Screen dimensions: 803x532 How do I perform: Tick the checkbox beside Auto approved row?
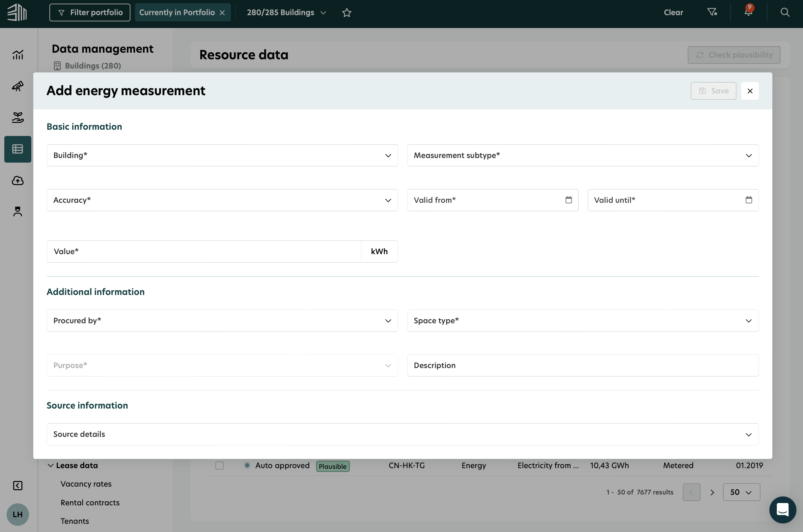click(x=220, y=465)
